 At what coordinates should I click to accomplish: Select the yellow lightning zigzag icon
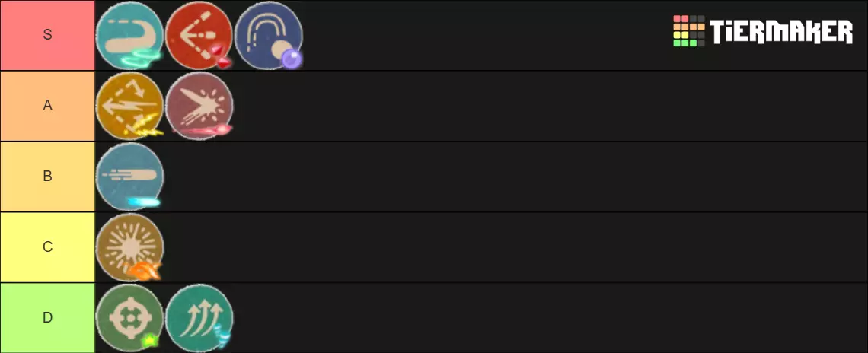pyautogui.click(x=130, y=106)
